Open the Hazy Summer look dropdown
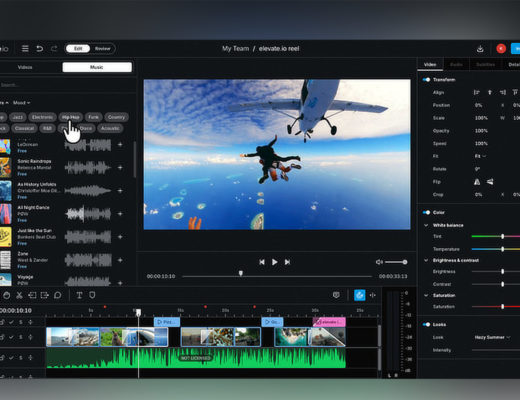Image resolution: width=520 pixels, height=400 pixels. pos(492,337)
